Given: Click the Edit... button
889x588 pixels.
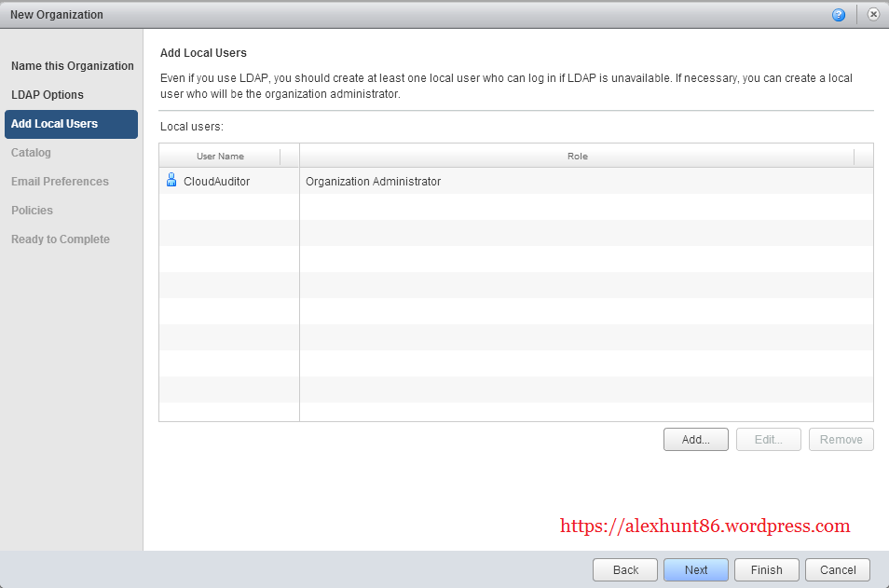Looking at the screenshot, I should pyautogui.click(x=768, y=440).
